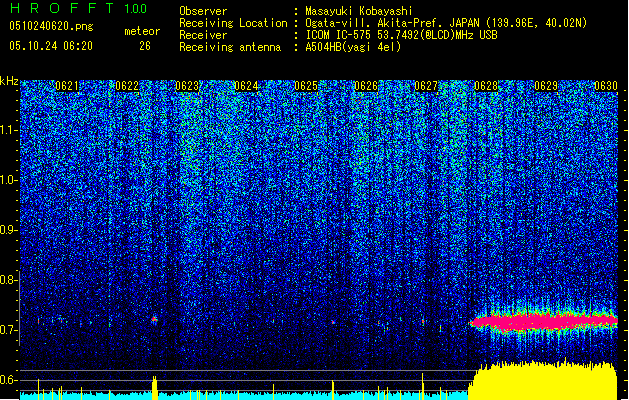Click the 0629 time marker
Image resolution: width=629 pixels, height=400 pixels.
[546, 86]
